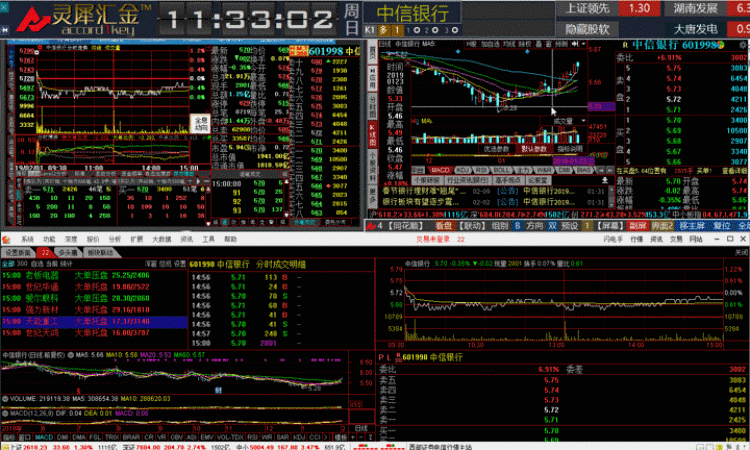Open the 帮助 menu
Viewport: 750px width, 450px height.
pyautogui.click(x=231, y=239)
